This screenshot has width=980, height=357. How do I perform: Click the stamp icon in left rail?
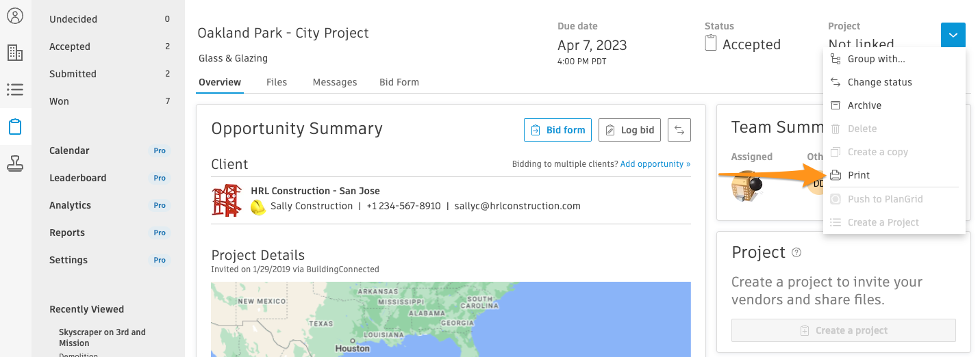tap(15, 163)
